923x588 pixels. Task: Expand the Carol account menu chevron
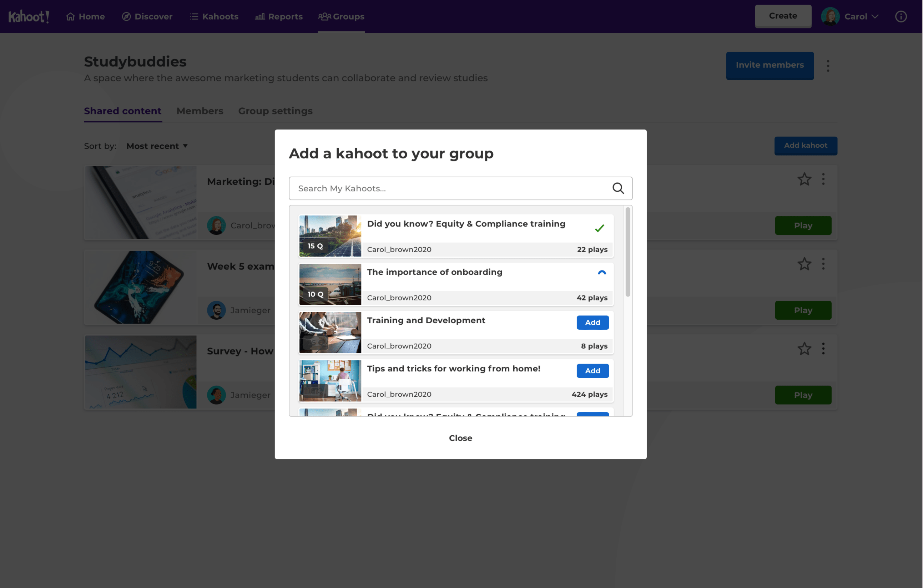pyautogui.click(x=875, y=16)
